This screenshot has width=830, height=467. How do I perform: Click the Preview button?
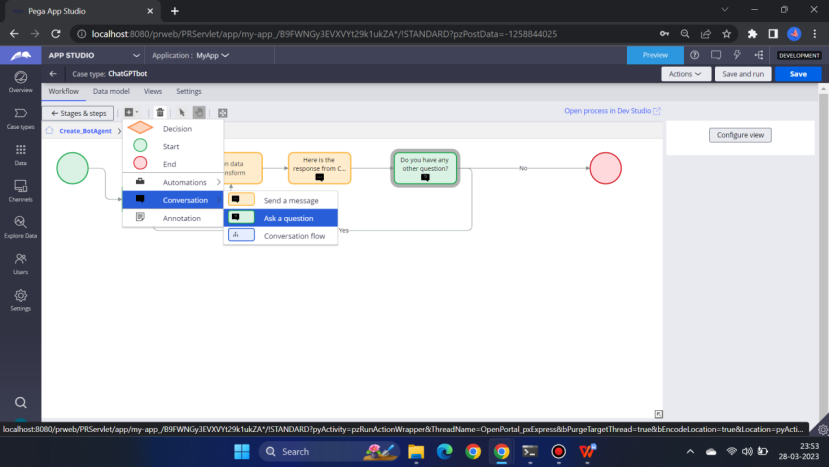click(655, 55)
